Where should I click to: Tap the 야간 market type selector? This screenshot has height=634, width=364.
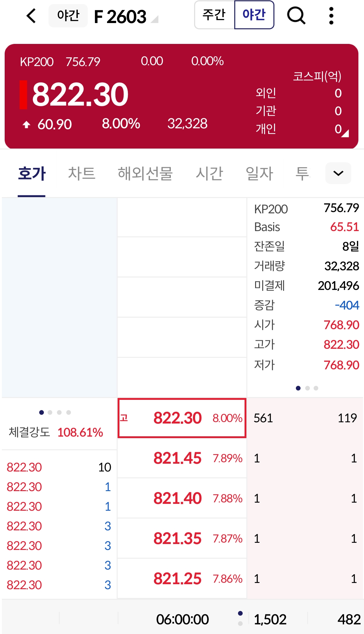coord(68,16)
